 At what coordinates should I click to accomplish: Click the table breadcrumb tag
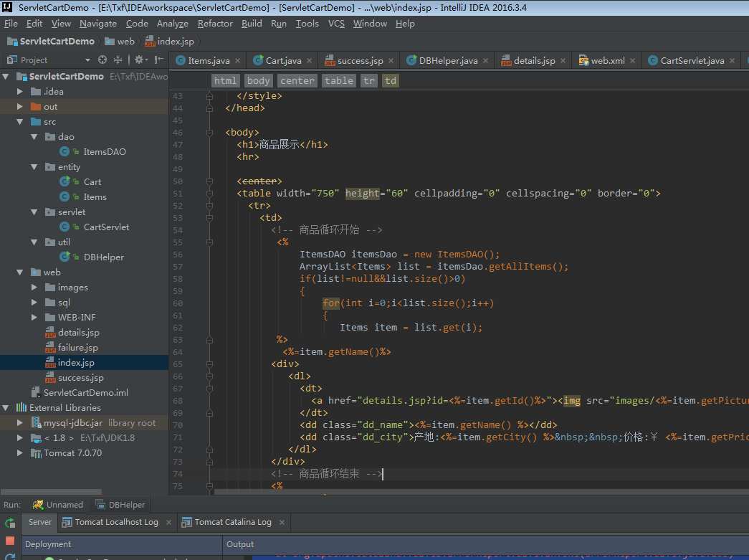tap(339, 81)
